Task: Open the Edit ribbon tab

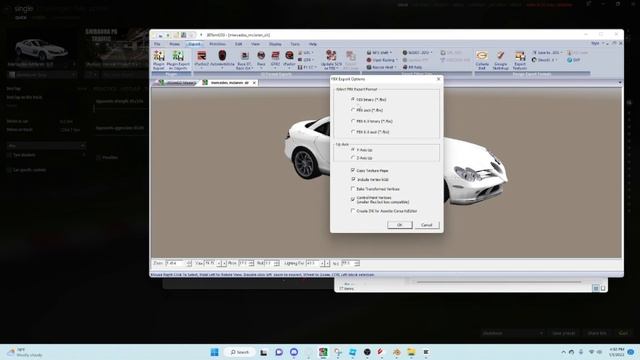Action: coord(238,44)
